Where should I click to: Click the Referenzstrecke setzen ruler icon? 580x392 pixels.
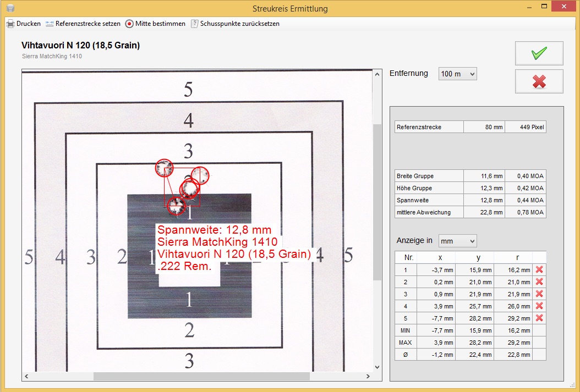(50, 24)
